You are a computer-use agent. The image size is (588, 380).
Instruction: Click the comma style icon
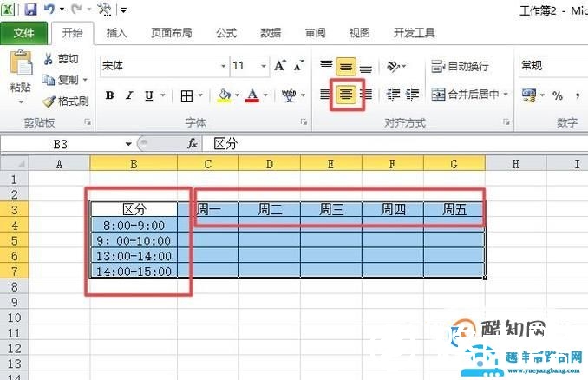click(578, 95)
